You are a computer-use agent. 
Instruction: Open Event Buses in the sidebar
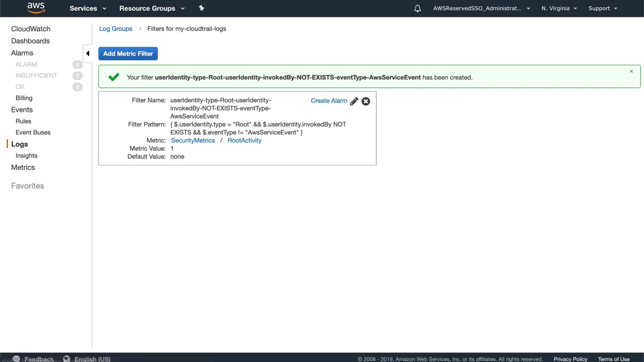click(x=33, y=132)
